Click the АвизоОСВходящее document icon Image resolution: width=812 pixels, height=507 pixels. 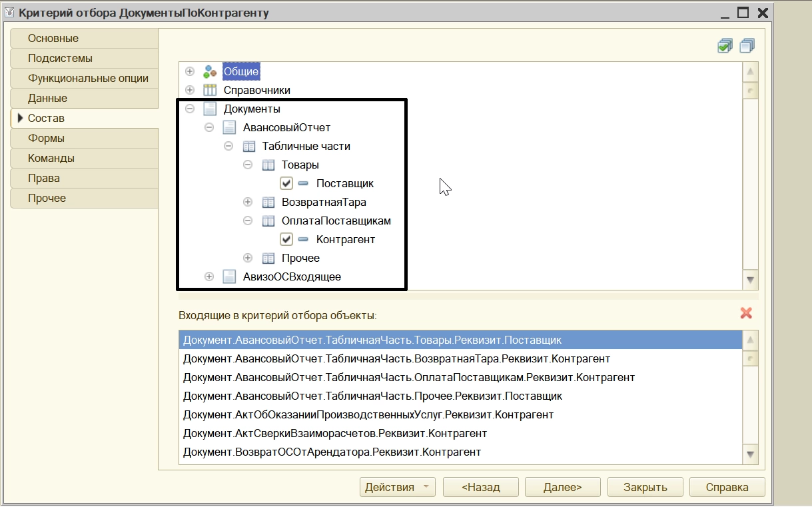[229, 276]
